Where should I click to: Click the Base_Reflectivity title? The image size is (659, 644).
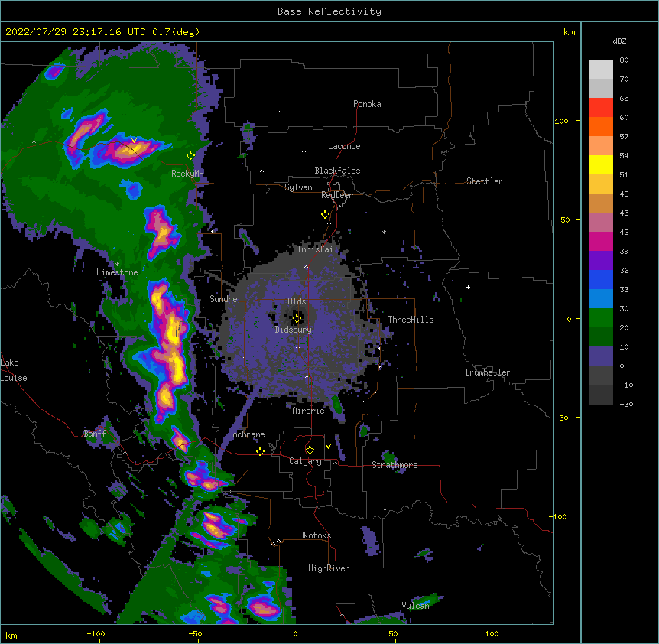329,11
